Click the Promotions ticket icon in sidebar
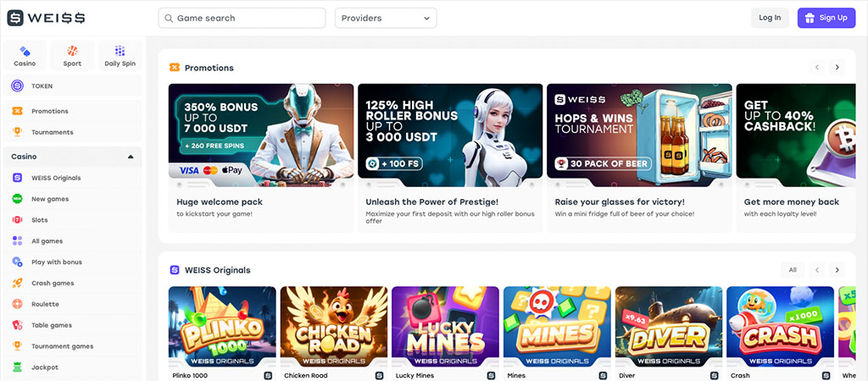This screenshot has height=381, width=868. tap(17, 111)
